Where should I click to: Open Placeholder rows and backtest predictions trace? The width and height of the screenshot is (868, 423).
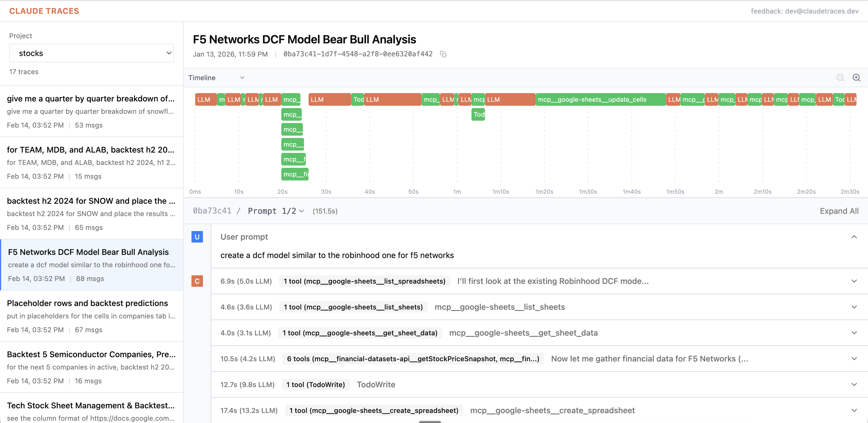pos(91,316)
